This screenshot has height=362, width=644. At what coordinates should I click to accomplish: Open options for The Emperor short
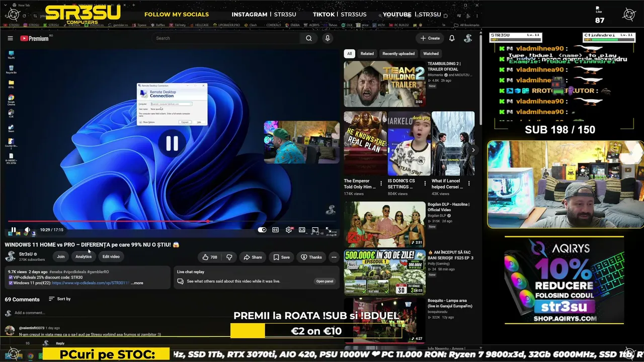click(x=381, y=184)
